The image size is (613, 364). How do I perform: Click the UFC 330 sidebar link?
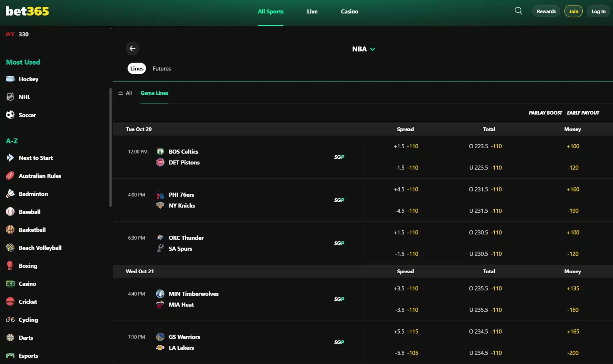[17, 34]
